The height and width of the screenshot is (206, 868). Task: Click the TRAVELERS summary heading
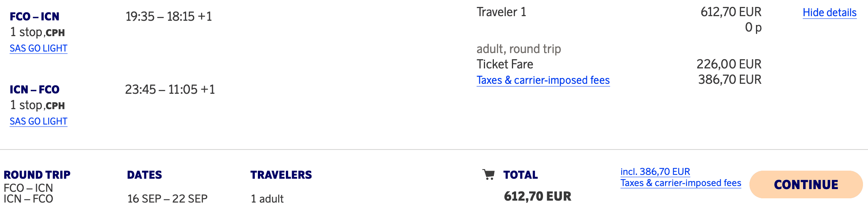tap(281, 175)
